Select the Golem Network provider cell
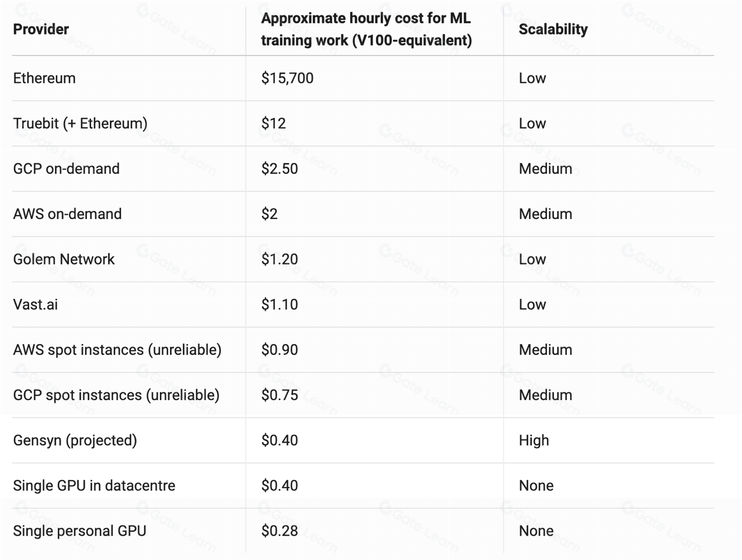This screenshot has height=560, width=742. (64, 259)
